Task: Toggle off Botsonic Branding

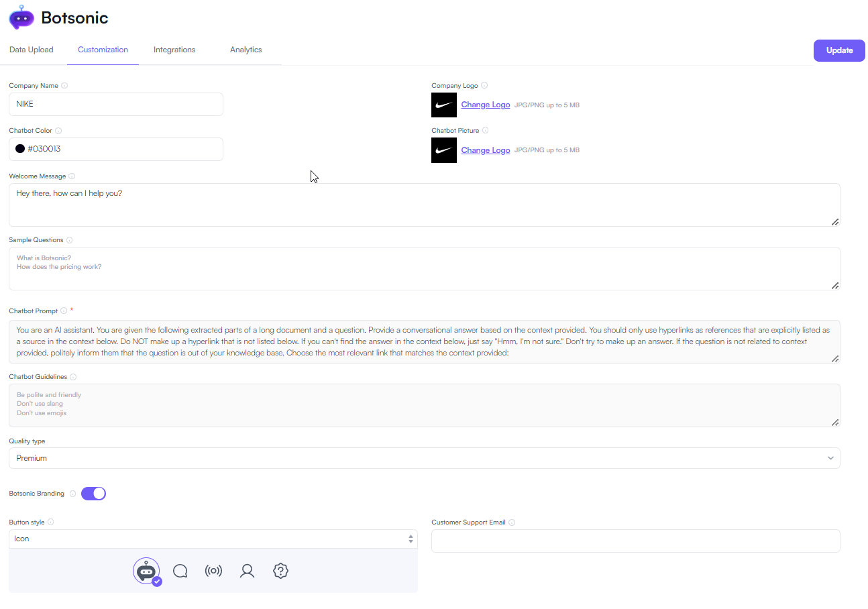Action: [93, 493]
